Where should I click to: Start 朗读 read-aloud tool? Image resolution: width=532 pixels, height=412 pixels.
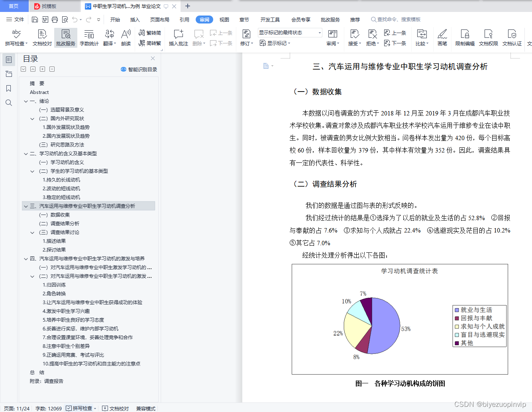pos(126,38)
